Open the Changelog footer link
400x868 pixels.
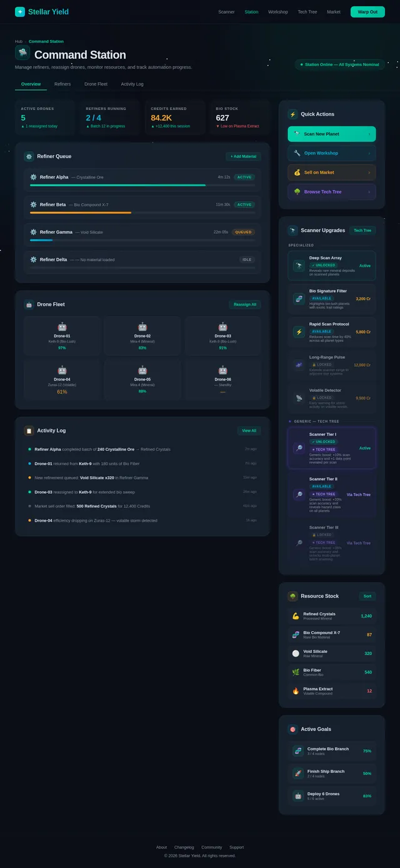184,847
